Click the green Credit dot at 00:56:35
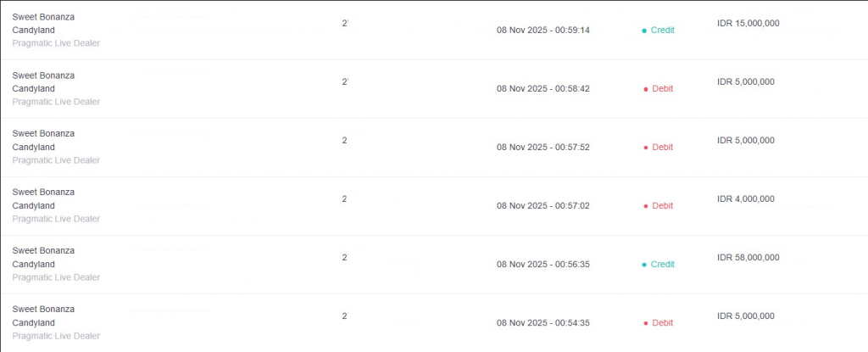The height and width of the screenshot is (352, 868). pyautogui.click(x=644, y=265)
